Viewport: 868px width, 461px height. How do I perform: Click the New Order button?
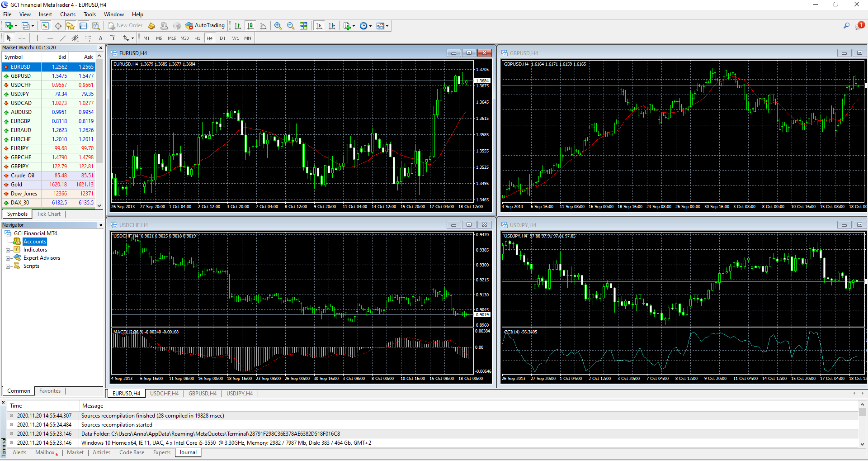coord(125,26)
